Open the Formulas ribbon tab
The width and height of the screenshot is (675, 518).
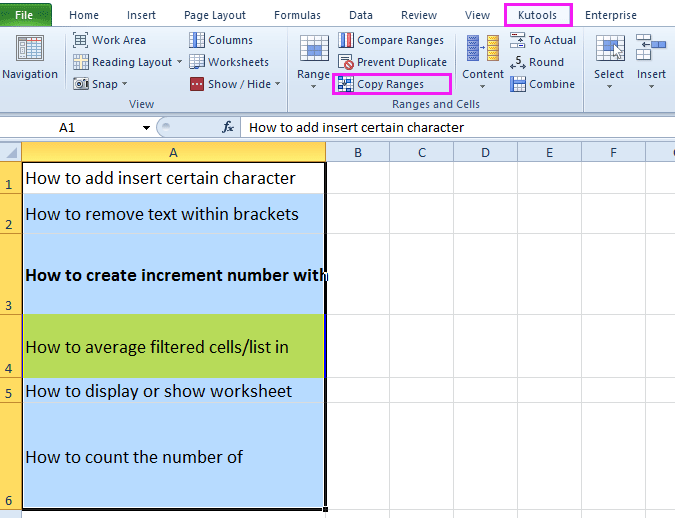pos(297,15)
